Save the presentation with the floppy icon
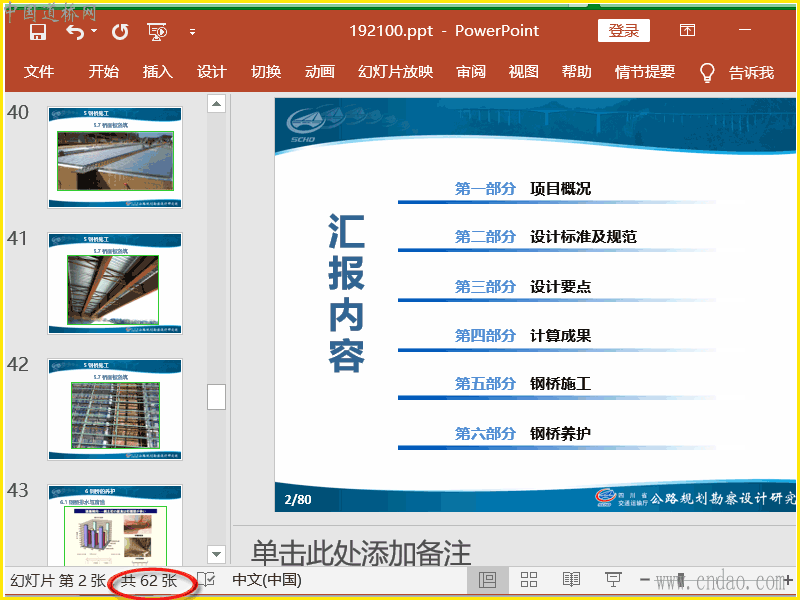 point(38,32)
